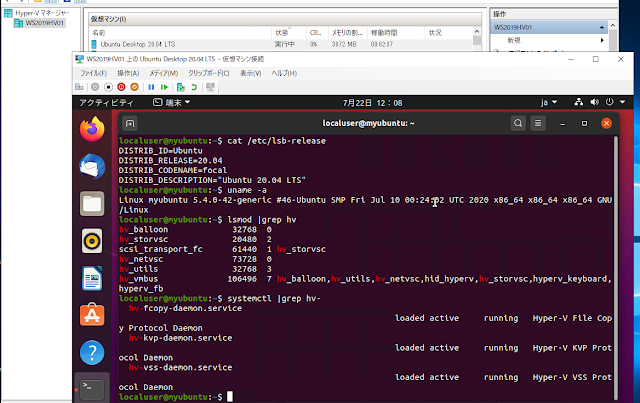
Task: Open the ja input source dropdown
Action: [549, 102]
